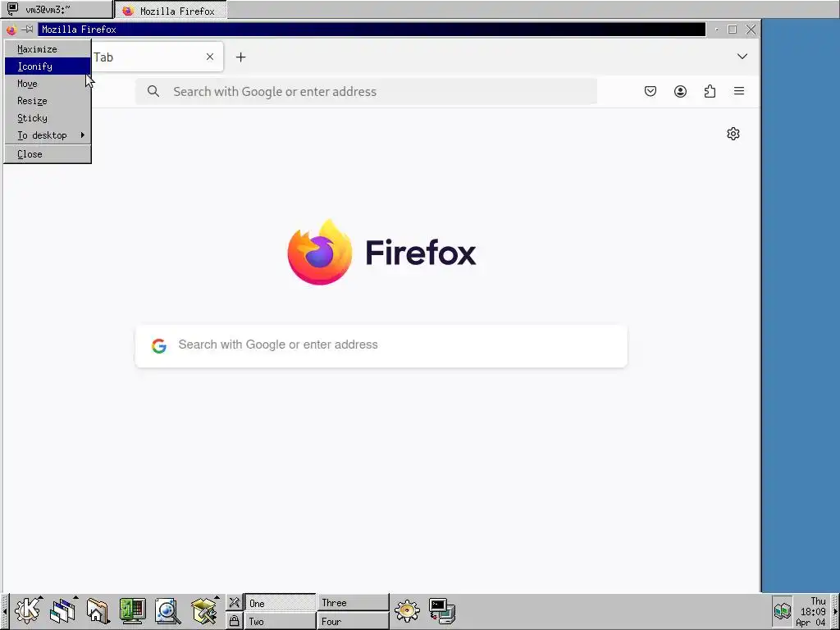Switch to desktop Two in pager
Screen dimensions: 840x630
281,621
